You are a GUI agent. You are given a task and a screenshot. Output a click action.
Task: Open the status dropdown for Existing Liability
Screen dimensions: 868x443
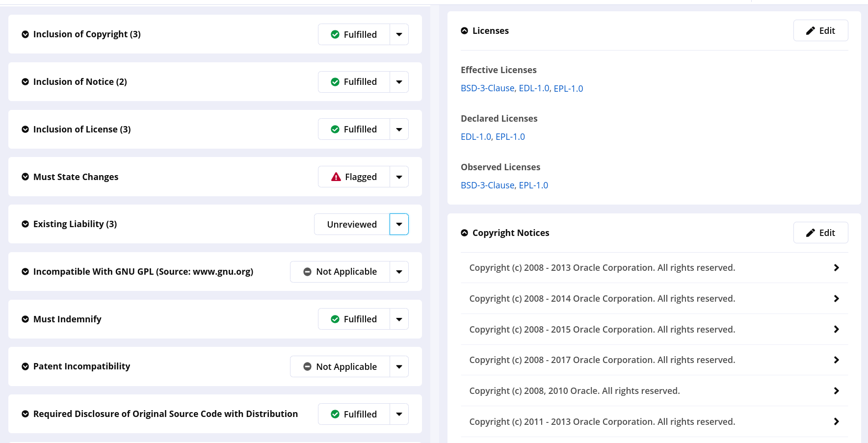coord(399,224)
